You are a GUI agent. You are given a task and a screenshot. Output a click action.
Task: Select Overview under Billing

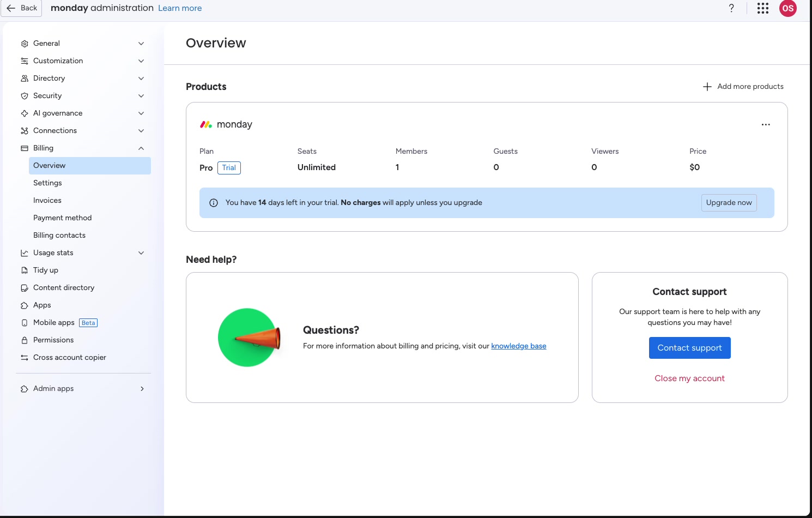90,166
